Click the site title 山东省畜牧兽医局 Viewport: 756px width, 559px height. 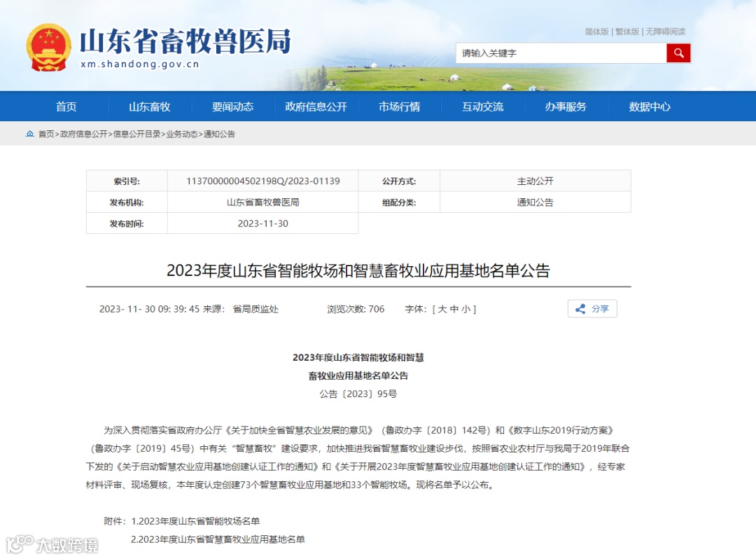coord(185,41)
